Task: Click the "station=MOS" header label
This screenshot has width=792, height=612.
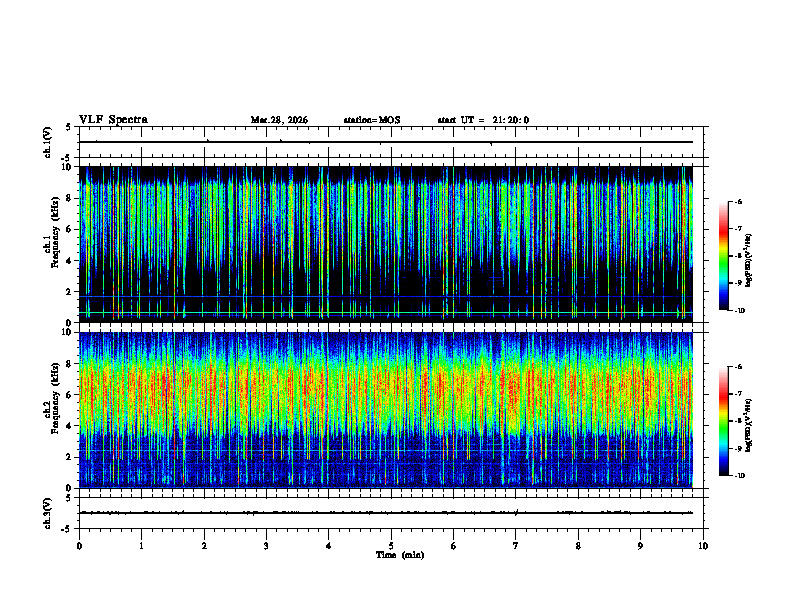Action: pos(372,120)
